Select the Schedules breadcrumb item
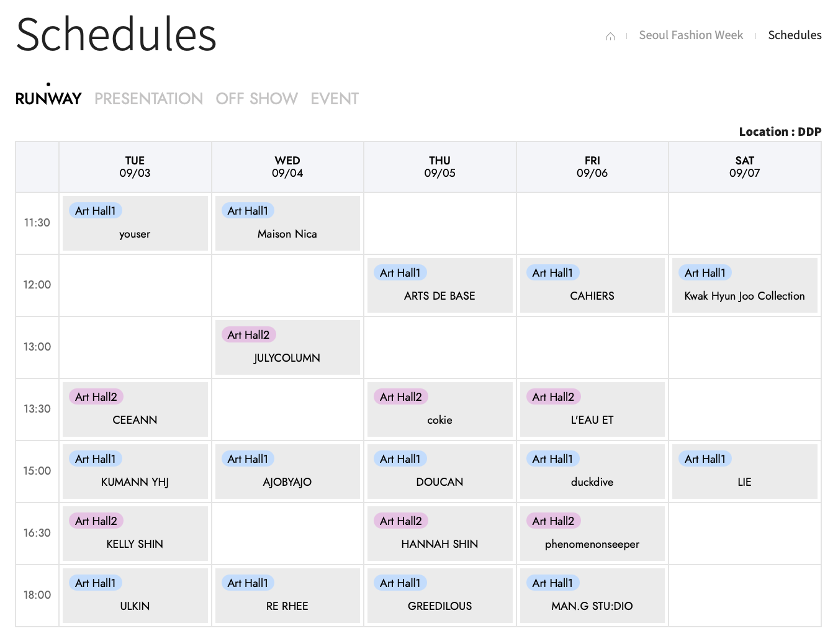 [x=795, y=35]
